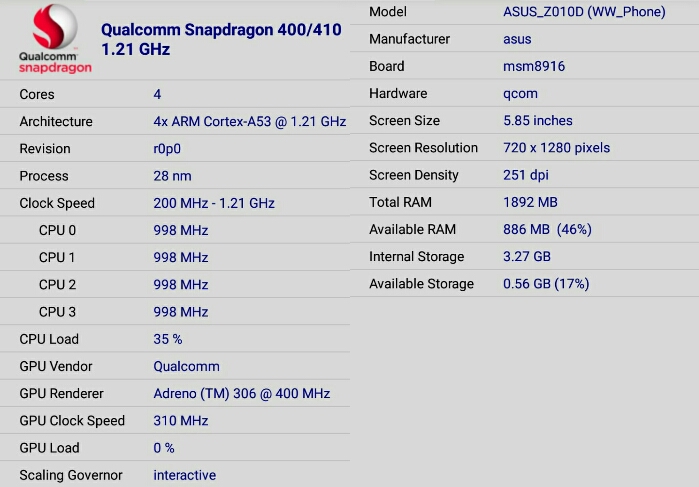
Task: Select the CPU 0 row label
Action: coord(57,231)
